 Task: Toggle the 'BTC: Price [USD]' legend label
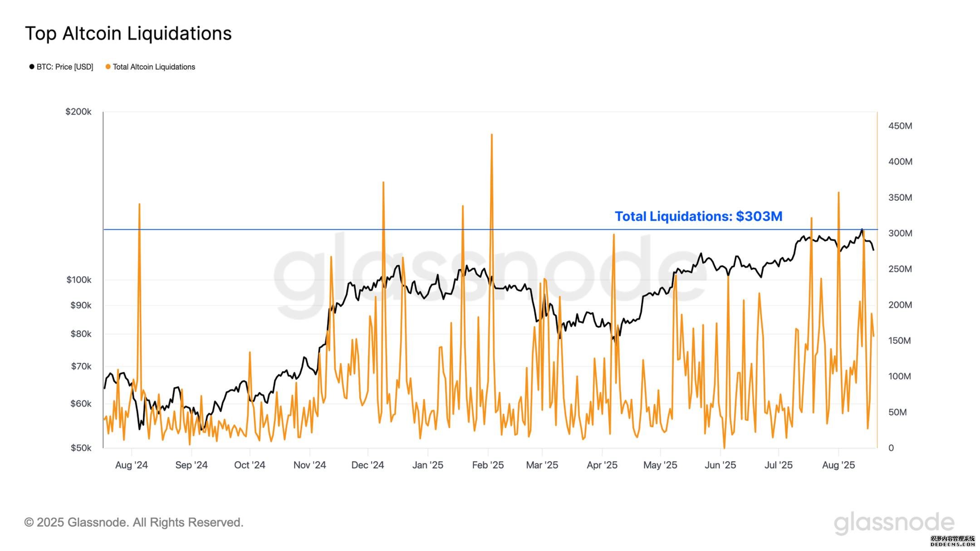65,67
